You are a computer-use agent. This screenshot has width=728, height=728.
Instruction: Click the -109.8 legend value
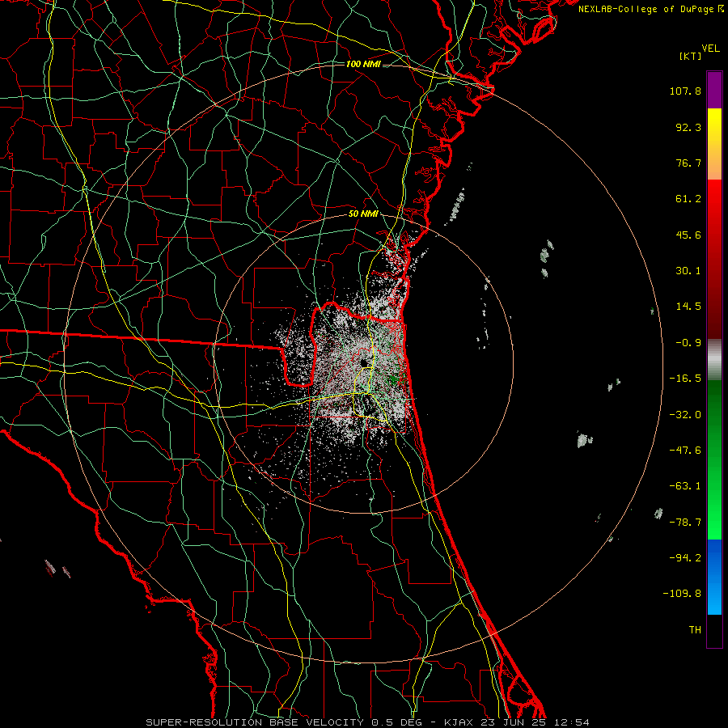point(683,594)
